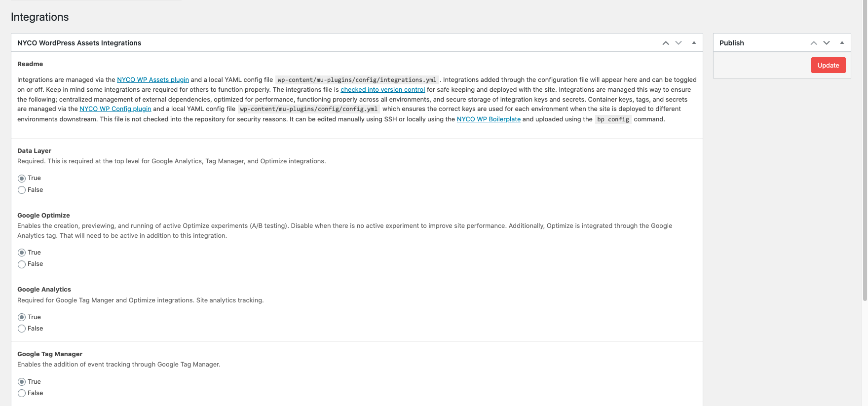This screenshot has height=406, width=868.
Task: Click the Readme heading
Action: click(x=30, y=64)
